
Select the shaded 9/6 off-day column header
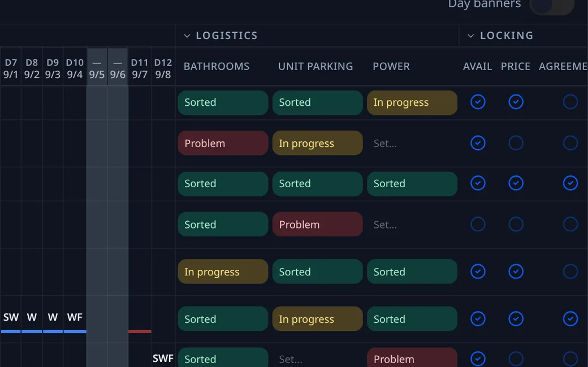pyautogui.click(x=118, y=68)
